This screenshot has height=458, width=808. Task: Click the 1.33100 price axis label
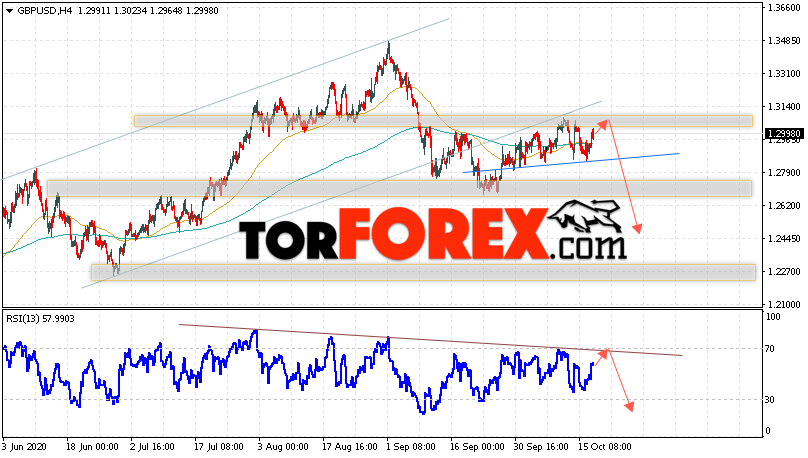784,74
